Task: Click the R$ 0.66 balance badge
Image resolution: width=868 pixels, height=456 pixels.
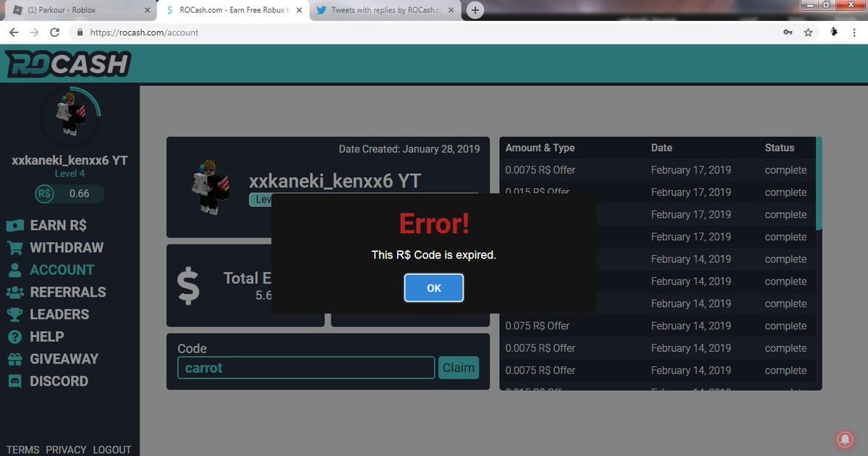Action: pos(69,194)
